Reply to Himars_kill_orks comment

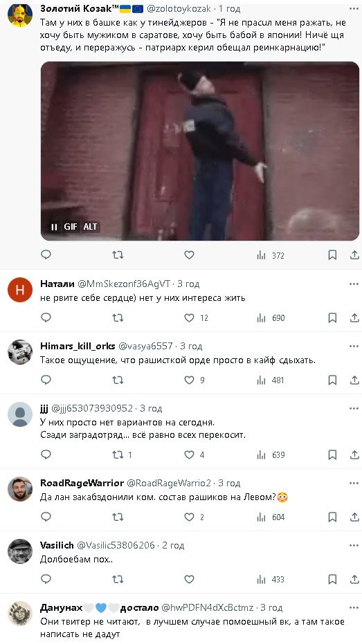coord(46,380)
